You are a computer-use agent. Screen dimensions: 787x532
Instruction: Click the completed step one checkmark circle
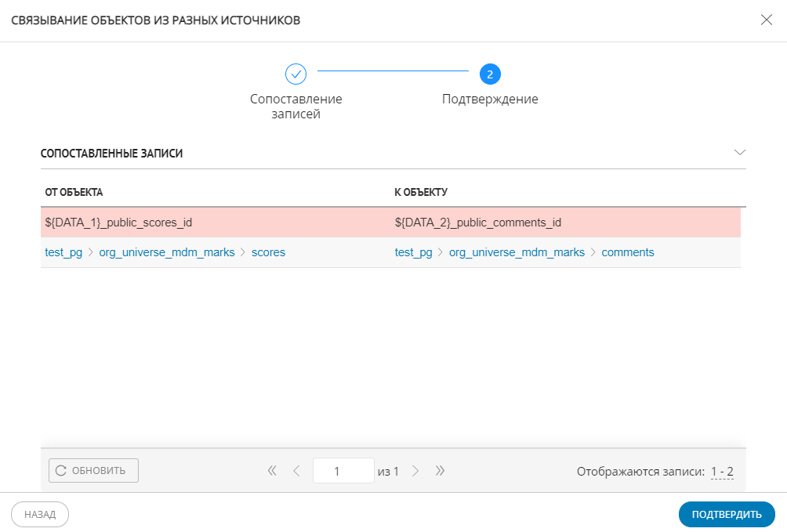click(296, 74)
